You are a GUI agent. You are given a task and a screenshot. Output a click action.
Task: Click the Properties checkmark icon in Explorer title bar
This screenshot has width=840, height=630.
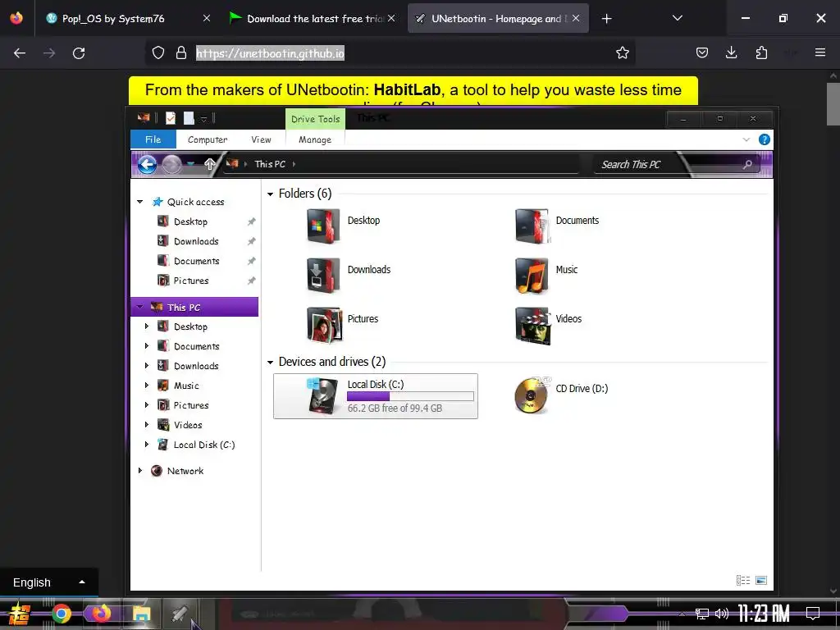tap(171, 118)
